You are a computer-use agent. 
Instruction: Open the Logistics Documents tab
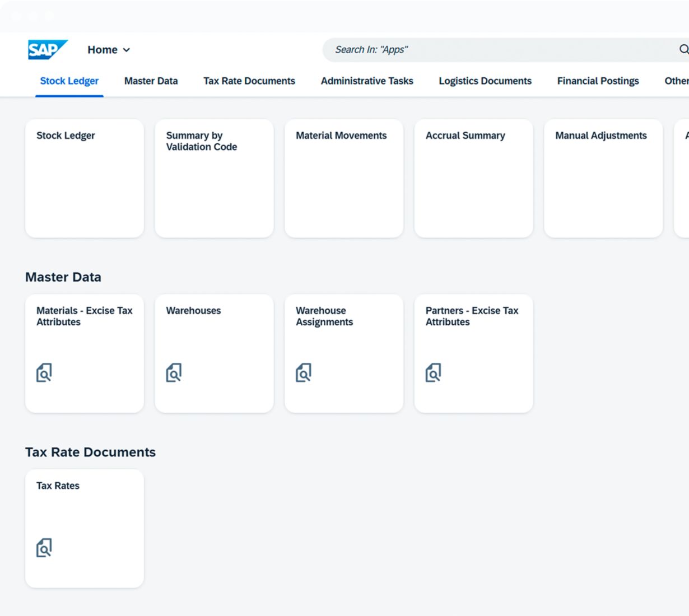[485, 81]
